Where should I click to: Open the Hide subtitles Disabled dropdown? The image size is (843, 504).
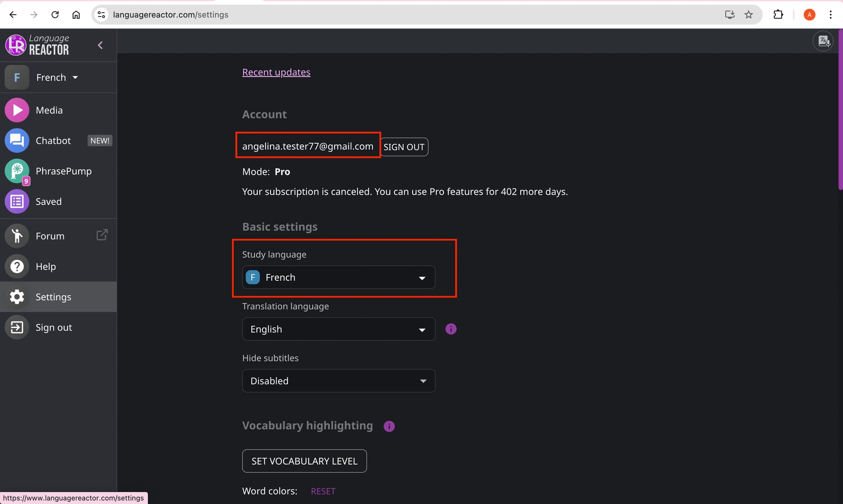(x=339, y=381)
